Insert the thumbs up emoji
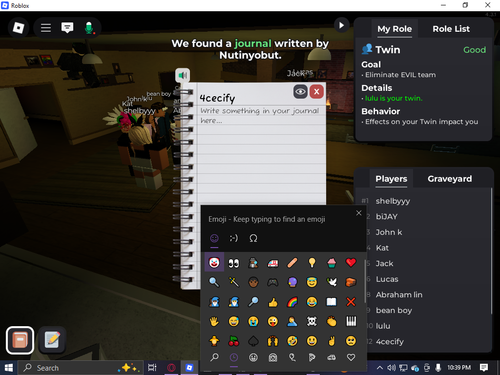Viewport: 500px width, 375px height. click(273, 302)
